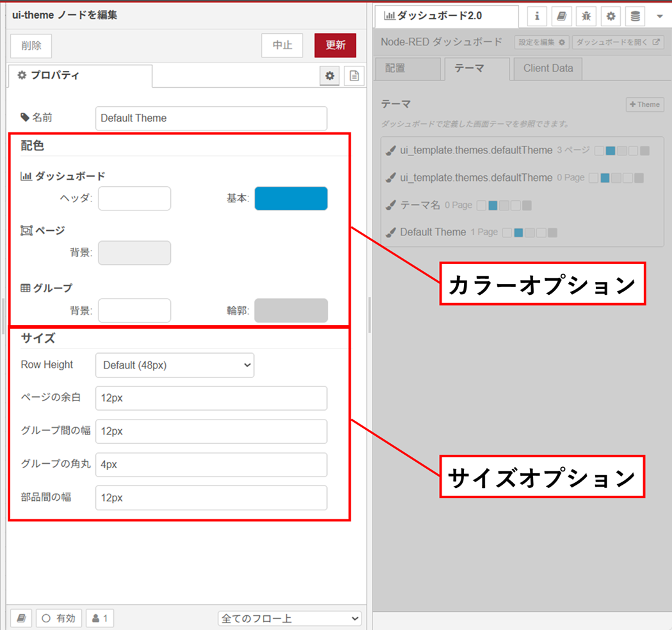Click the ページの余白 input field
The height and width of the screenshot is (630, 672).
(211, 398)
